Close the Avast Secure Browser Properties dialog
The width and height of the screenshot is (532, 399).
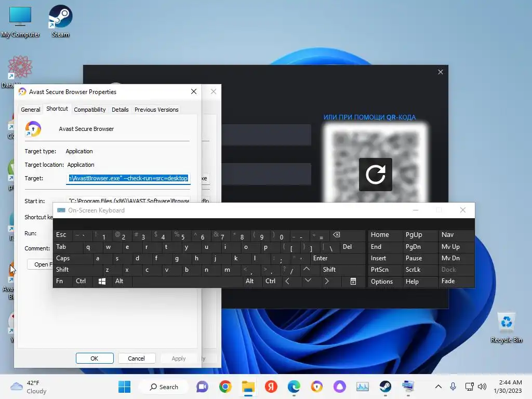[194, 91]
